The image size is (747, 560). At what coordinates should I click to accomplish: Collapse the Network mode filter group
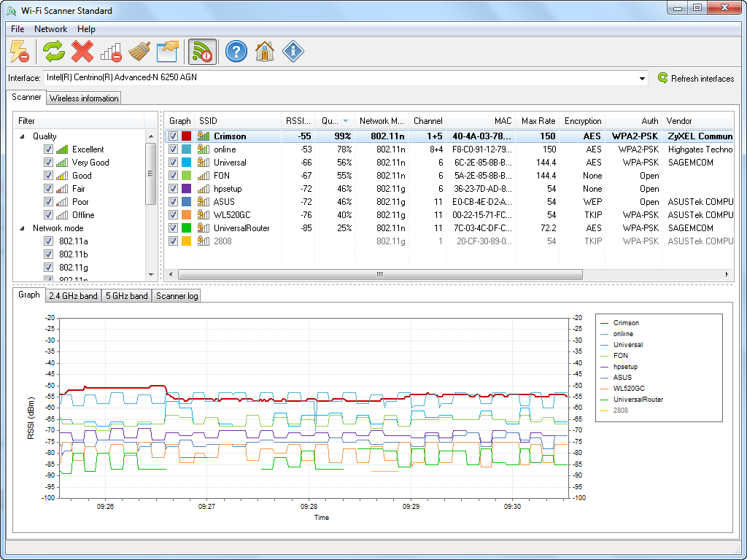coord(22,228)
